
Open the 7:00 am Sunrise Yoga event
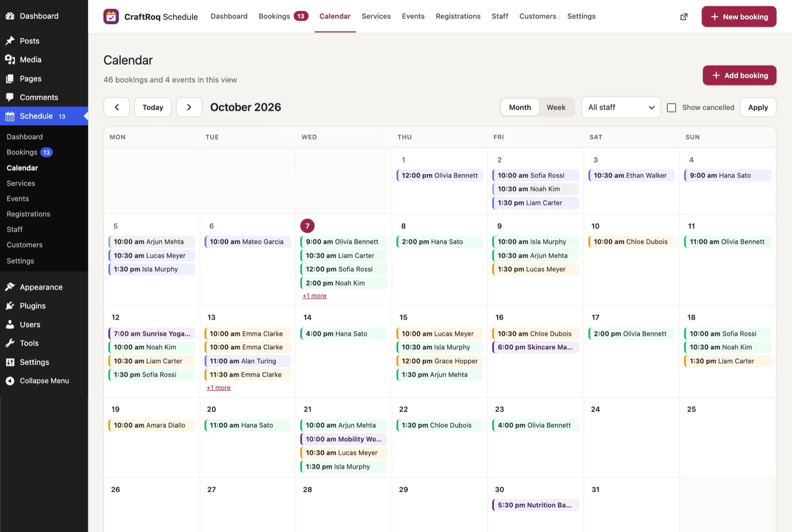[152, 334]
